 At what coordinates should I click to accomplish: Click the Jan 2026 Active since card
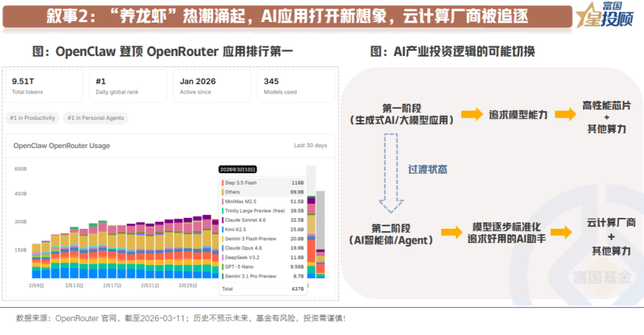pos(212,86)
